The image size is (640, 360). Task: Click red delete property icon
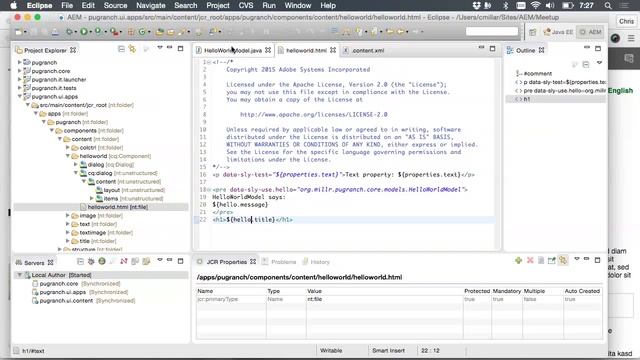[x=530, y=260]
